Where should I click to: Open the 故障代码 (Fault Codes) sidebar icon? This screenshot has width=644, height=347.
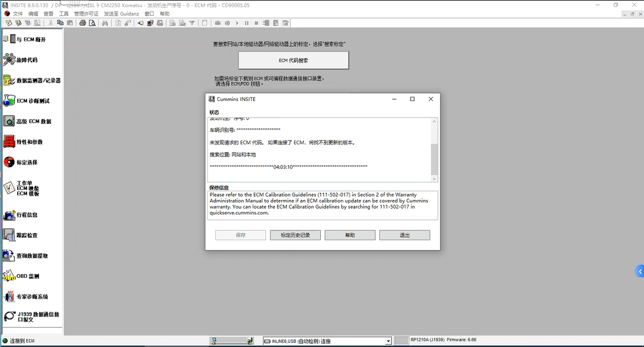9,60
